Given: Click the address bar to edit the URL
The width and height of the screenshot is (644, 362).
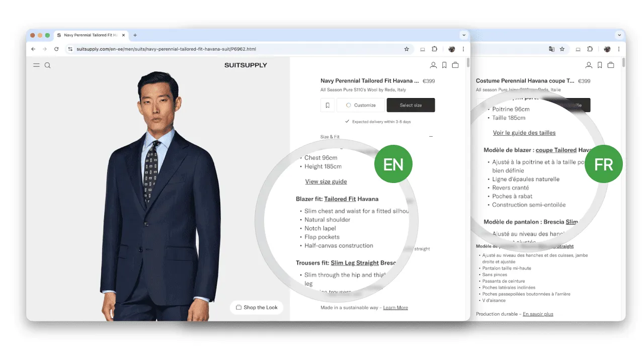Looking at the screenshot, I should (x=201, y=49).
